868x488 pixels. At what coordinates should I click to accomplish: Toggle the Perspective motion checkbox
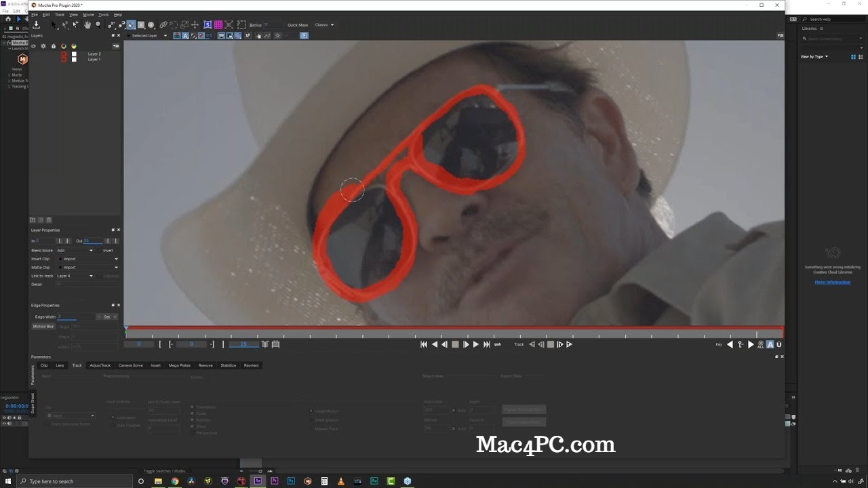pos(193,432)
